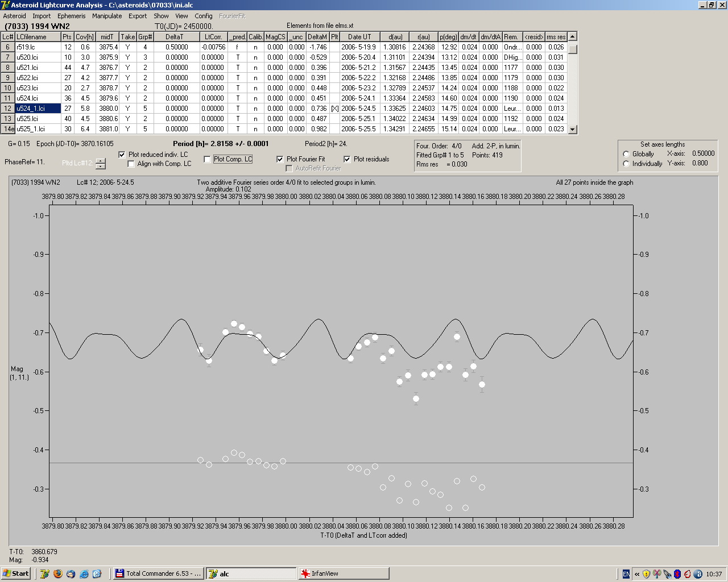Switch to the IrfanView taskbar button
Image resolution: width=728 pixels, height=582 pixels.
[344, 573]
